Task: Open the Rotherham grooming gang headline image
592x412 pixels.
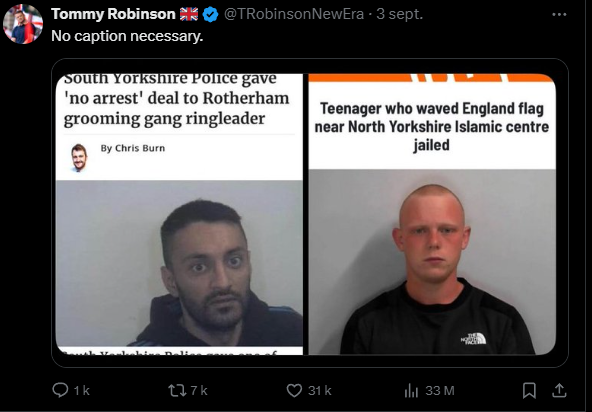Action: [179, 214]
